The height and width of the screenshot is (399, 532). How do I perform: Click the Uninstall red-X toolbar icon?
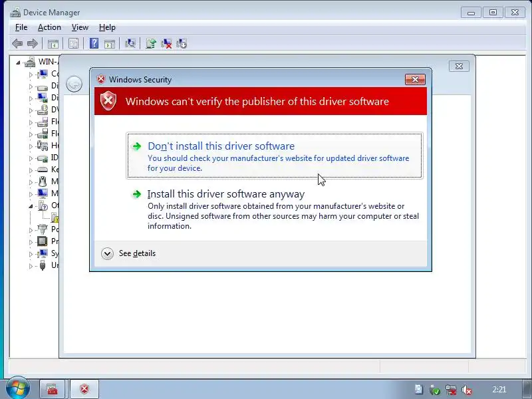pyautogui.click(x=166, y=43)
